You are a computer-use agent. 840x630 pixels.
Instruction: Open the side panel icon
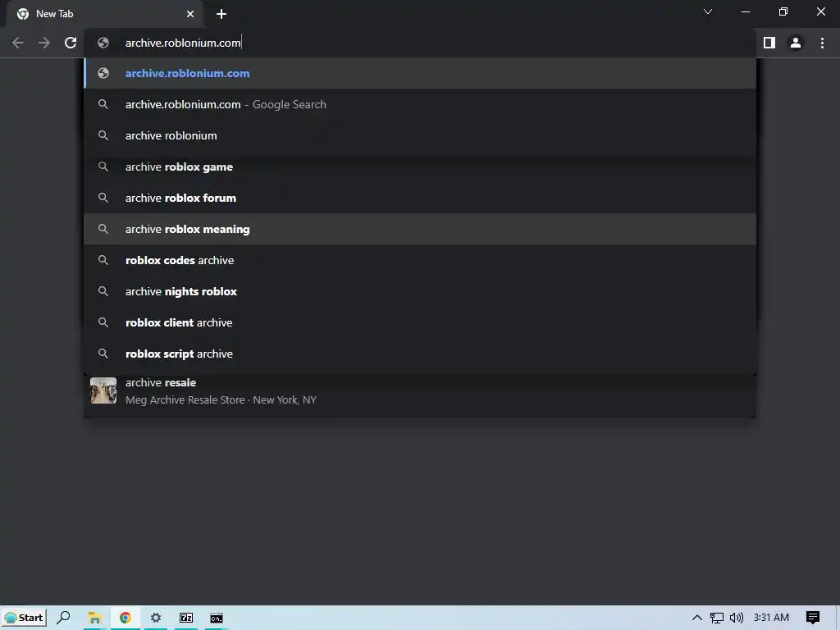pos(769,43)
